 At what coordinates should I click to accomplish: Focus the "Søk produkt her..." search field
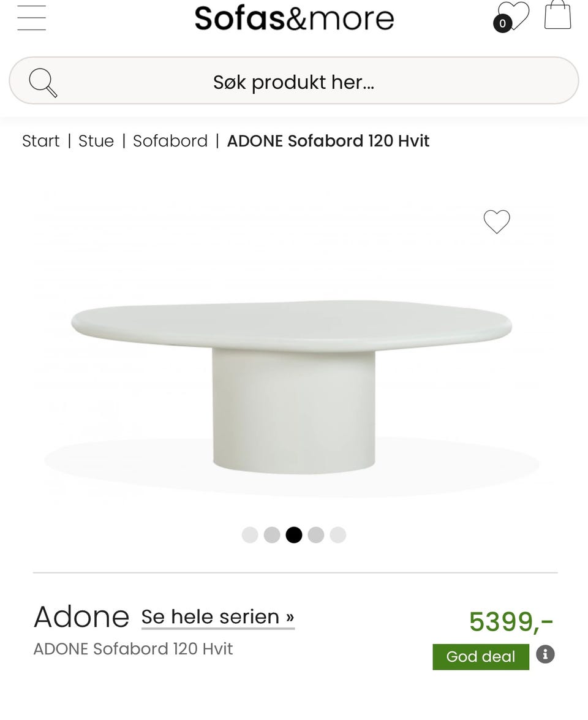(x=294, y=81)
